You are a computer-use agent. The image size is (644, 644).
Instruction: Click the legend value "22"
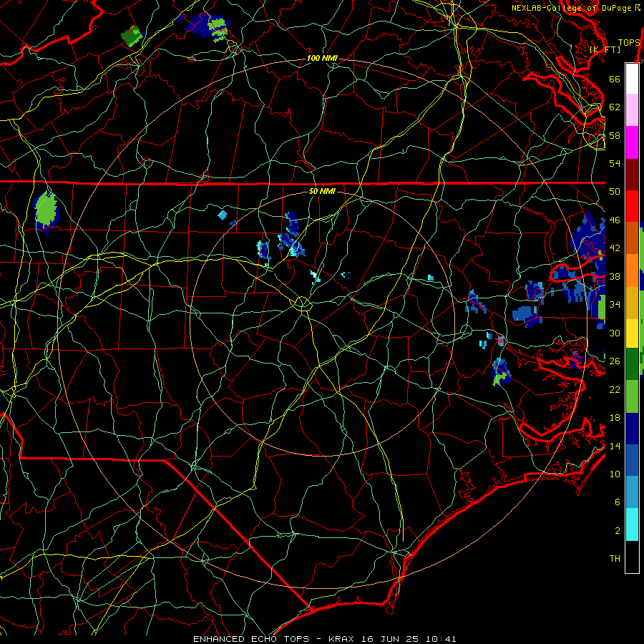[x=615, y=389]
